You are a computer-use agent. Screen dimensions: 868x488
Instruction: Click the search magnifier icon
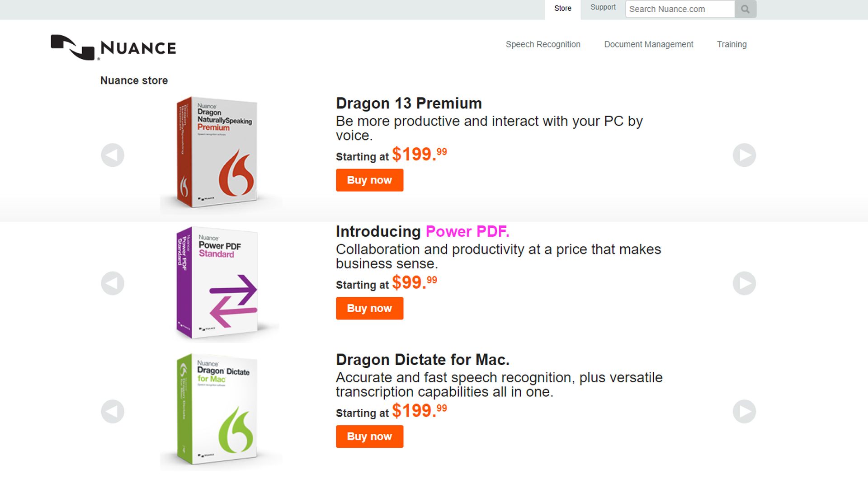(x=745, y=9)
